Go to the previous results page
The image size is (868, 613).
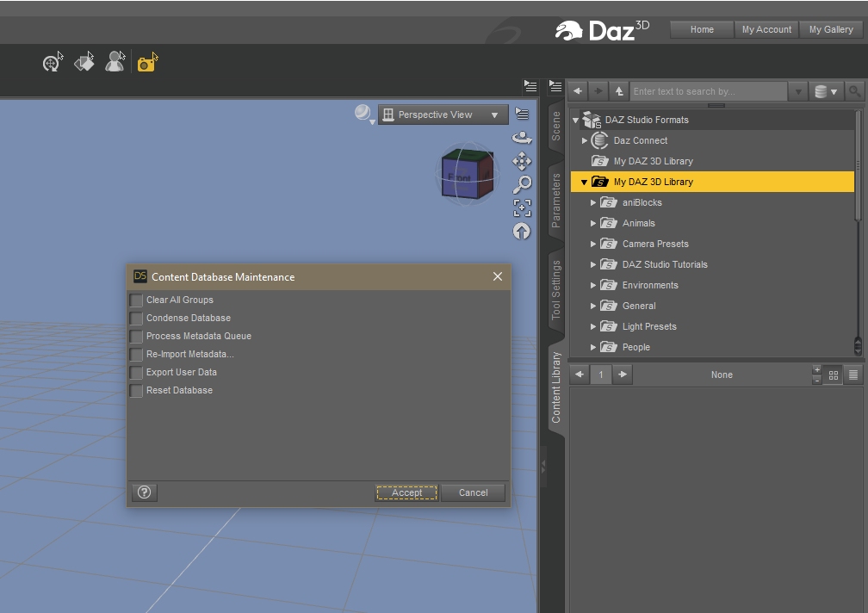(579, 375)
